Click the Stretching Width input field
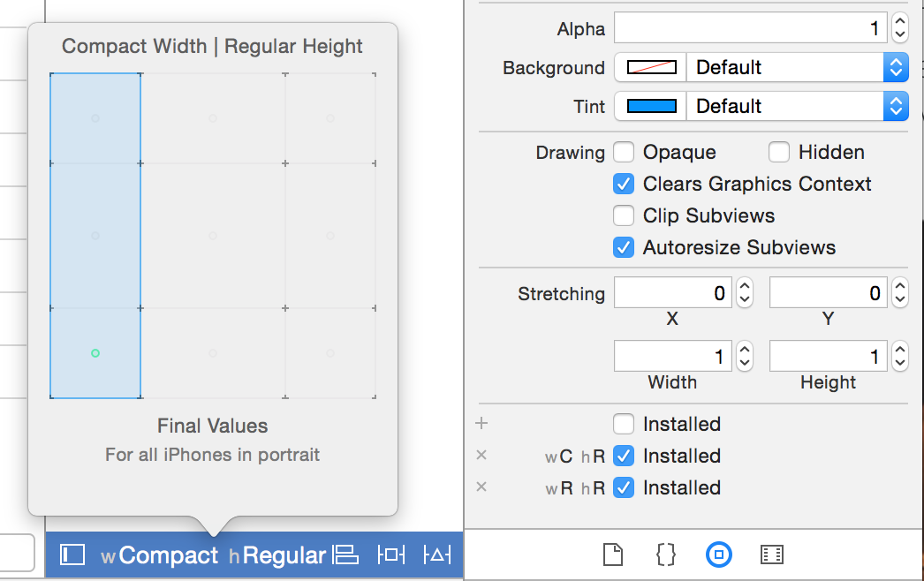This screenshot has height=581, width=924. (673, 356)
